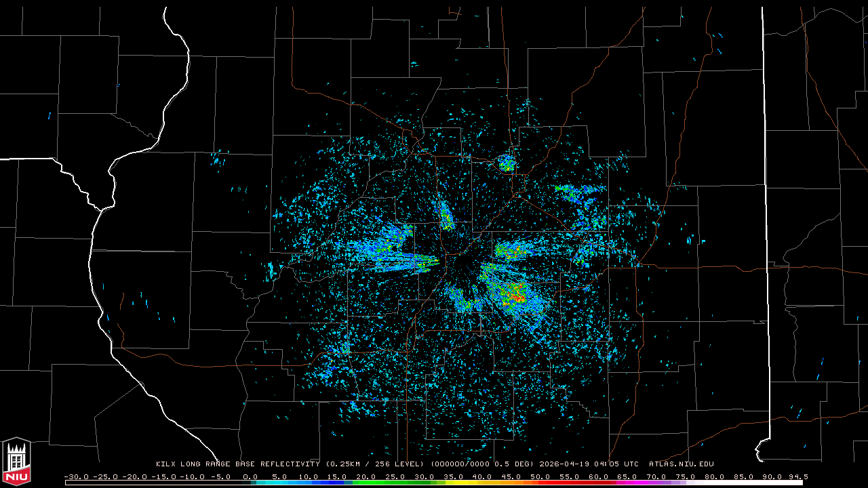
Task: Click the ATLAS.NIU.EDU text
Action: pyautogui.click(x=681, y=464)
